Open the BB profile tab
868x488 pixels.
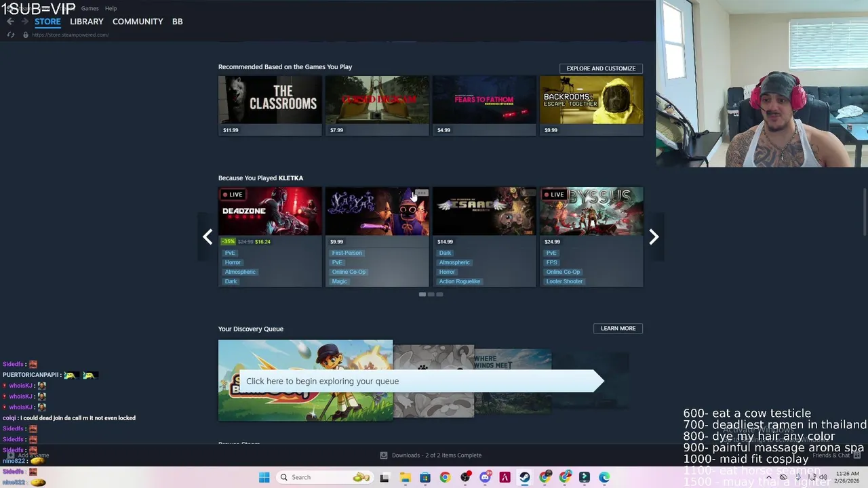click(x=177, y=22)
